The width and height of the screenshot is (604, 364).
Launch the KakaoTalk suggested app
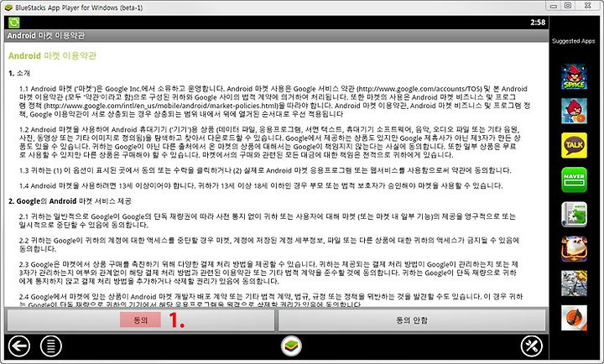tap(574, 146)
